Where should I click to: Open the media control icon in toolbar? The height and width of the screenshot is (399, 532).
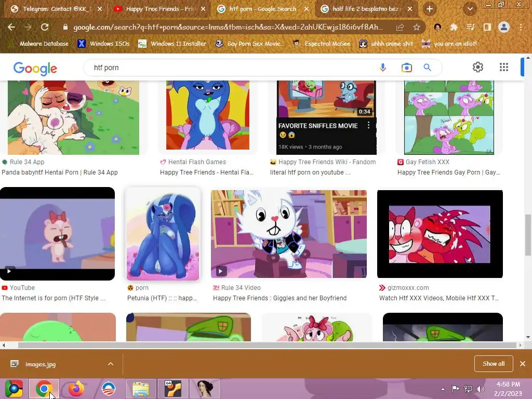pyautogui.click(x=470, y=27)
